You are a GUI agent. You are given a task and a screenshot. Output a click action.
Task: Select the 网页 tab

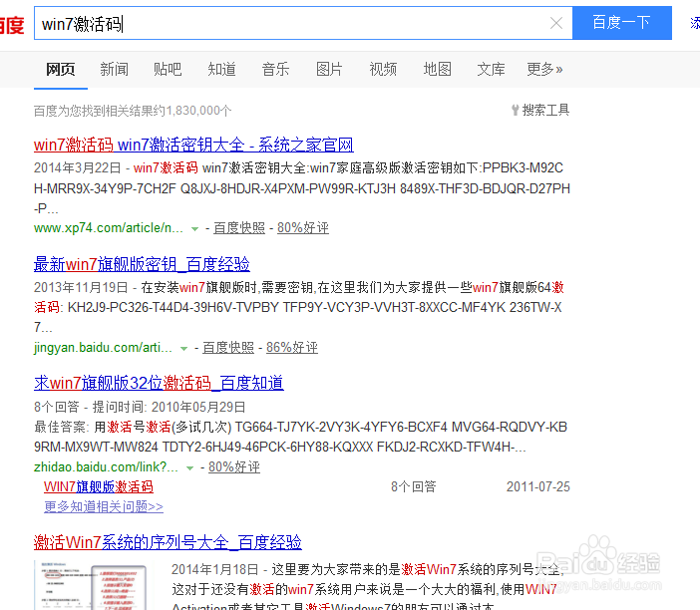61,69
